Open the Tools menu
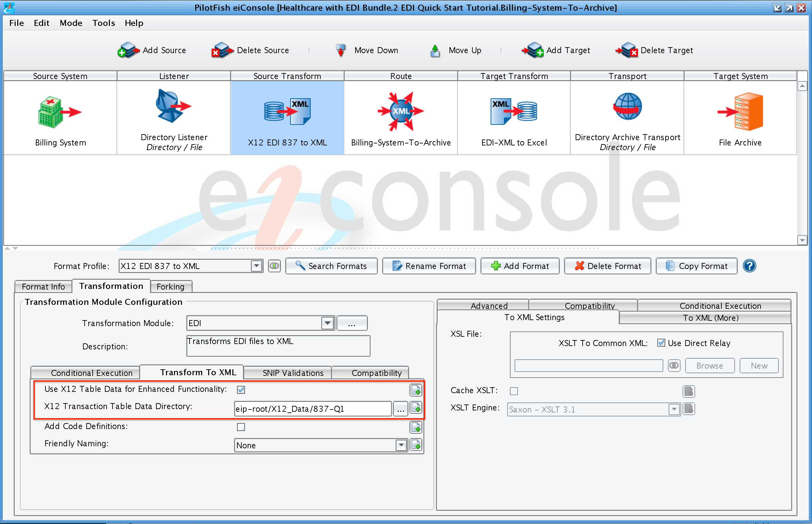 (x=104, y=23)
